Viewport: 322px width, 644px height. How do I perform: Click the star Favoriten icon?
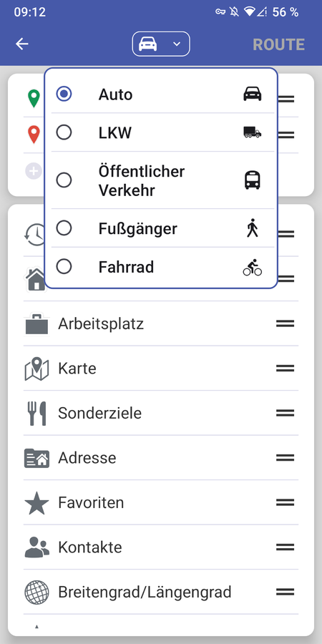(36, 503)
